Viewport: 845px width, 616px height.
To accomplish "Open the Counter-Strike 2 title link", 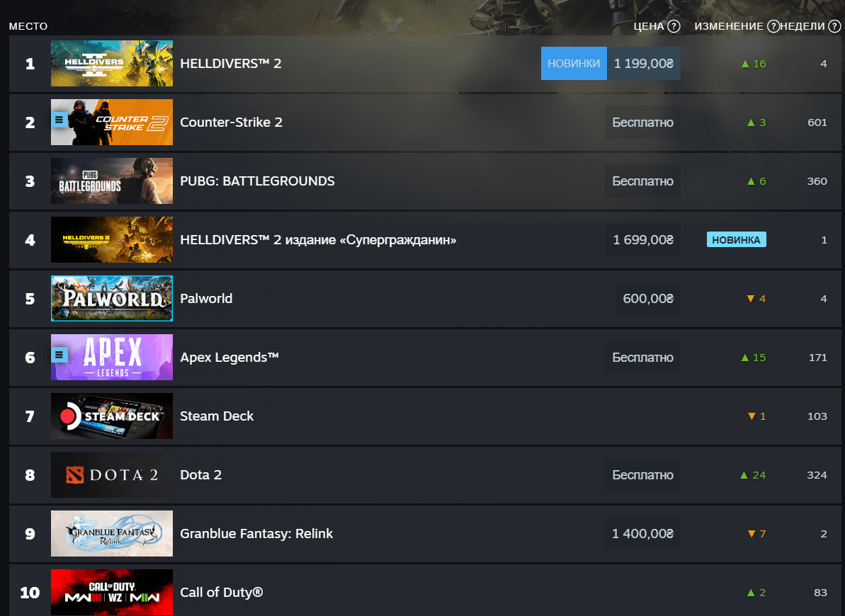I will pos(231,122).
